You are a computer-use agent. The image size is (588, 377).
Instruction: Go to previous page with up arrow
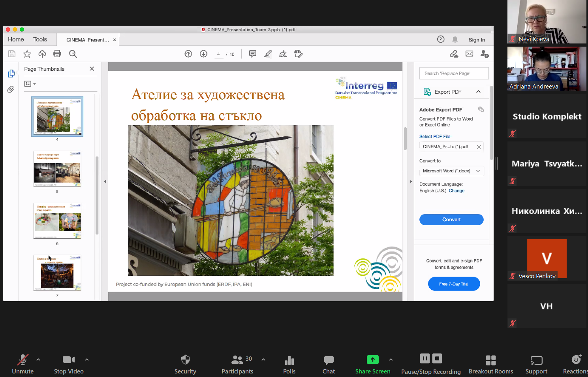[188, 54]
